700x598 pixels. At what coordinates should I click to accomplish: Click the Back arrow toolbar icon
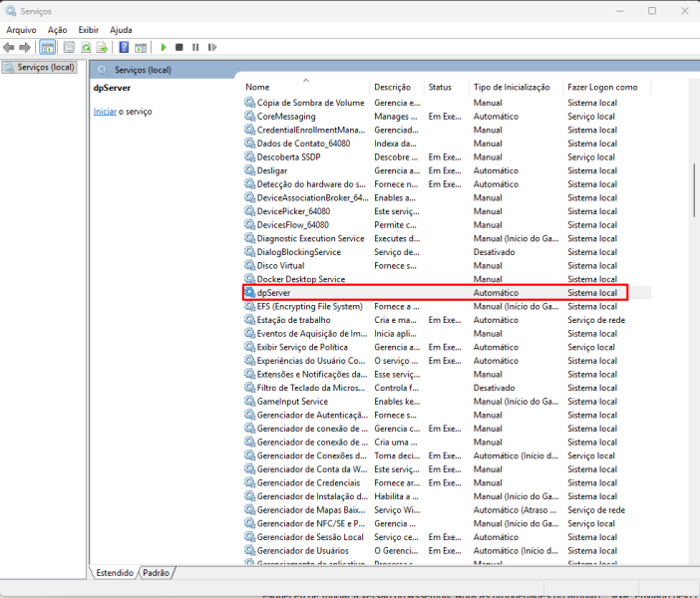tap(9, 47)
